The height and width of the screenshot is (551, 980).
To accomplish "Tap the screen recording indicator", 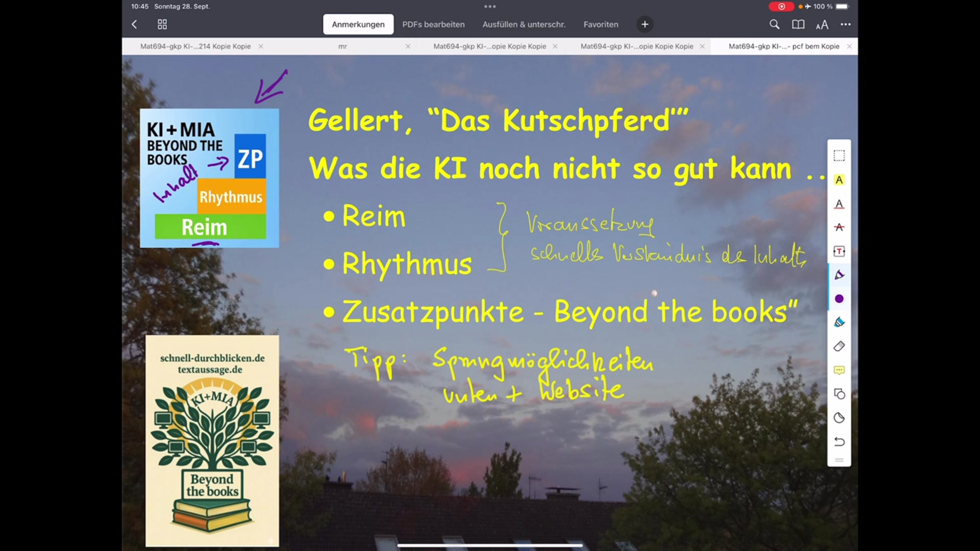I will [781, 7].
